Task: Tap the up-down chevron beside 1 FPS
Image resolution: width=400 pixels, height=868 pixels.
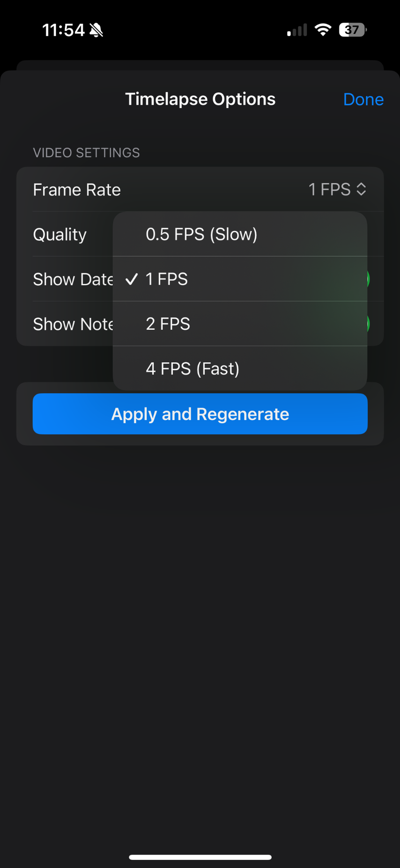Action: coord(361,189)
